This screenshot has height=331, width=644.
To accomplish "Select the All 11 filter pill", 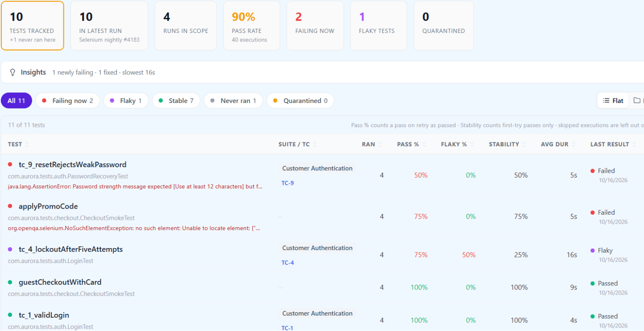I will tap(16, 101).
